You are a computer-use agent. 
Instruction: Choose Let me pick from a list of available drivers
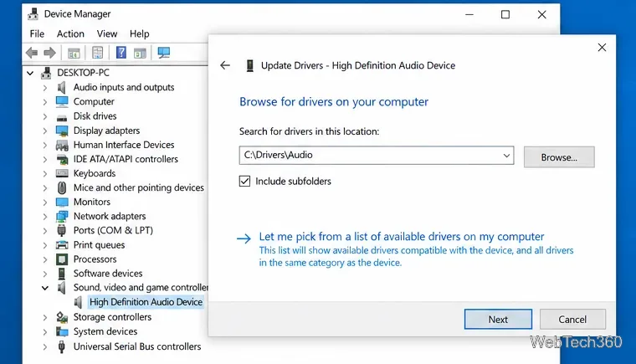[x=402, y=237]
